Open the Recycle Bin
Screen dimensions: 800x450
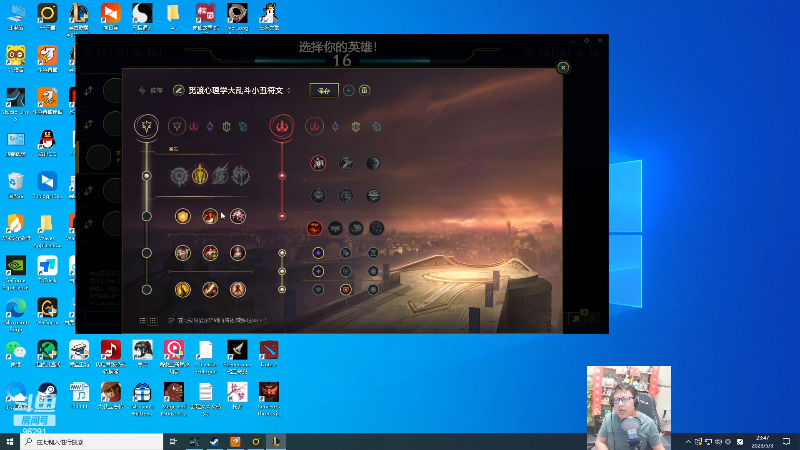[16, 185]
